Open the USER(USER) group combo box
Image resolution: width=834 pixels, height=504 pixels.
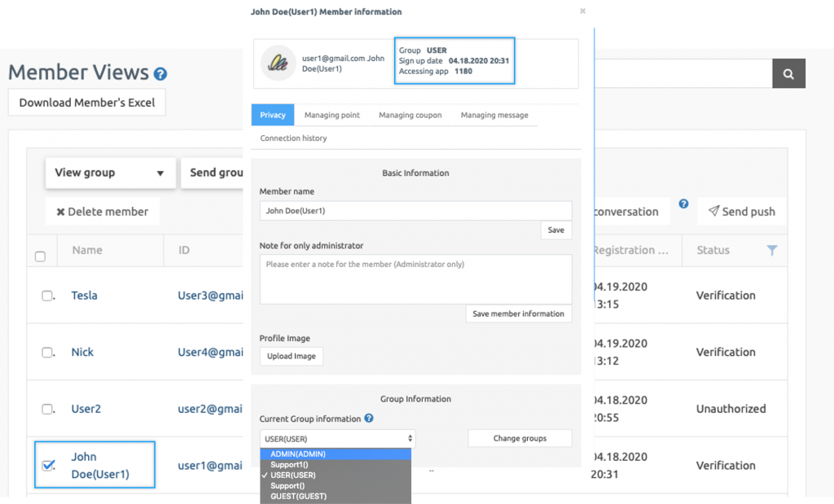(336, 437)
